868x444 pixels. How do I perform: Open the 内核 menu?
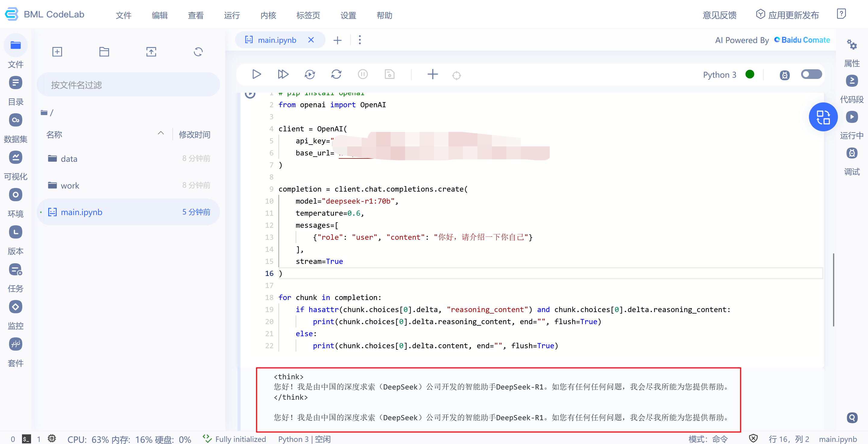point(268,15)
